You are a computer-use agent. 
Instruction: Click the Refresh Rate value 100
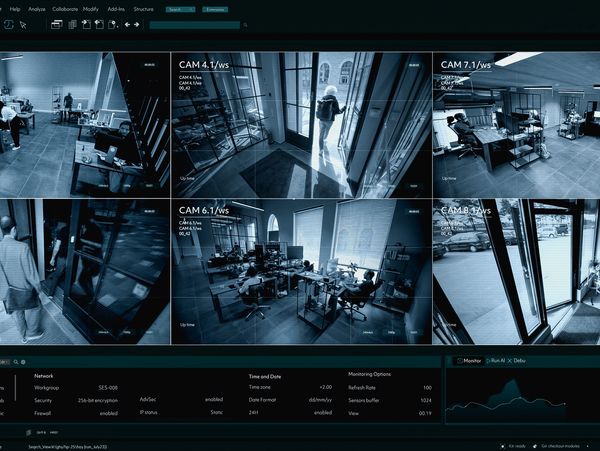pos(427,386)
